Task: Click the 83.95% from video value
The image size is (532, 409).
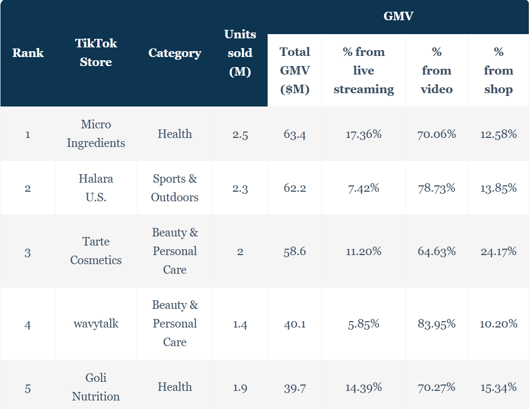Action: pyautogui.click(x=436, y=324)
